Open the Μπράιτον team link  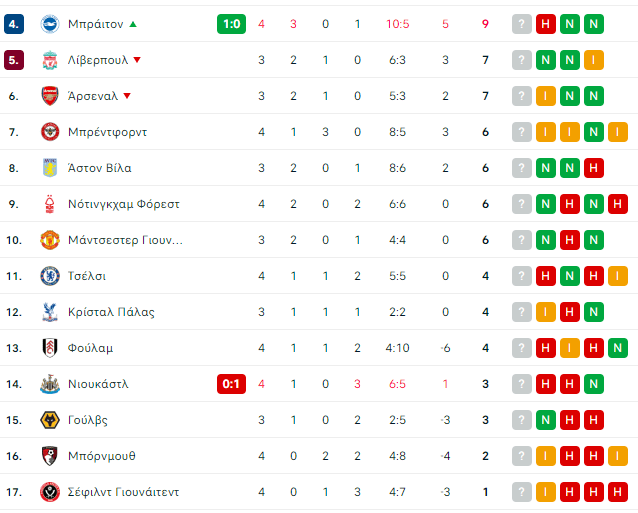(95, 24)
